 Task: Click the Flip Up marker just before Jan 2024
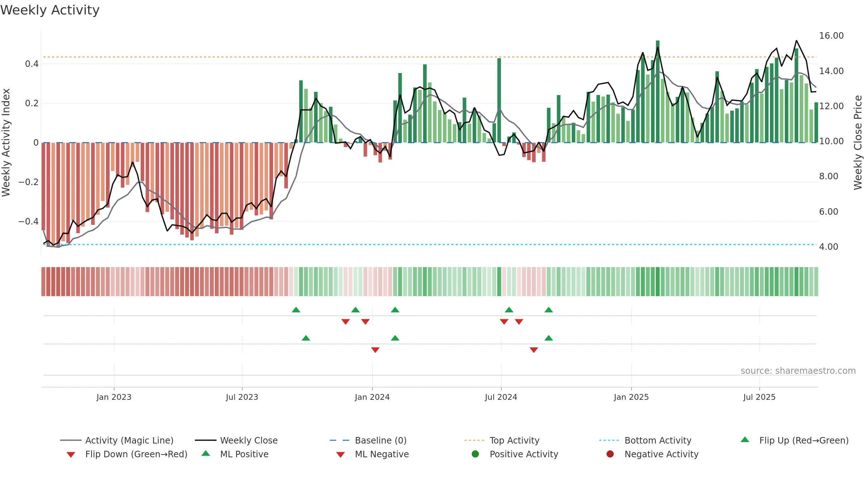(x=356, y=310)
